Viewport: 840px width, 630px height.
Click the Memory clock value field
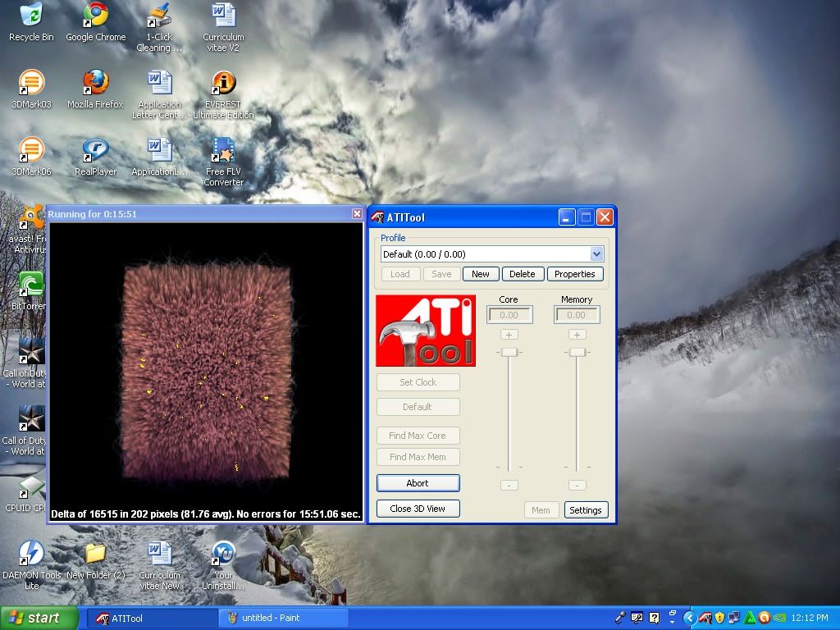(x=577, y=315)
